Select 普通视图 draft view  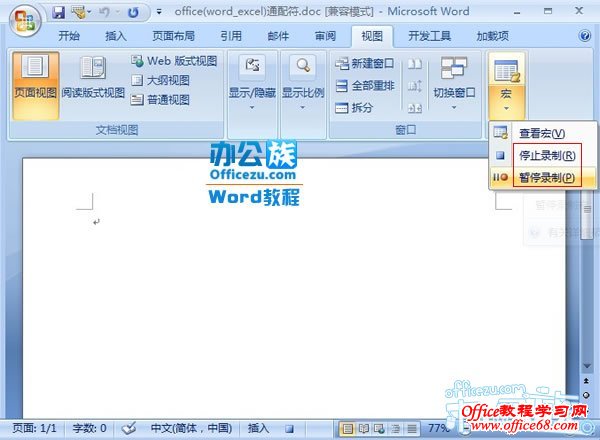tap(160, 100)
